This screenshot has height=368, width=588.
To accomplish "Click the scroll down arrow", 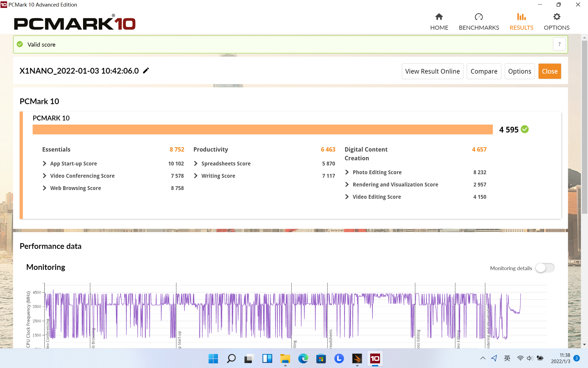I will pyautogui.click(x=584, y=345).
